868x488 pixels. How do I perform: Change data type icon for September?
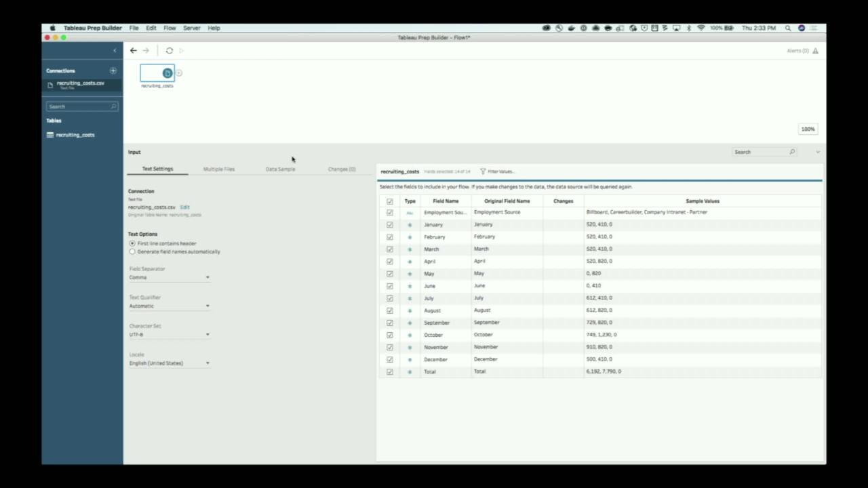tap(410, 323)
